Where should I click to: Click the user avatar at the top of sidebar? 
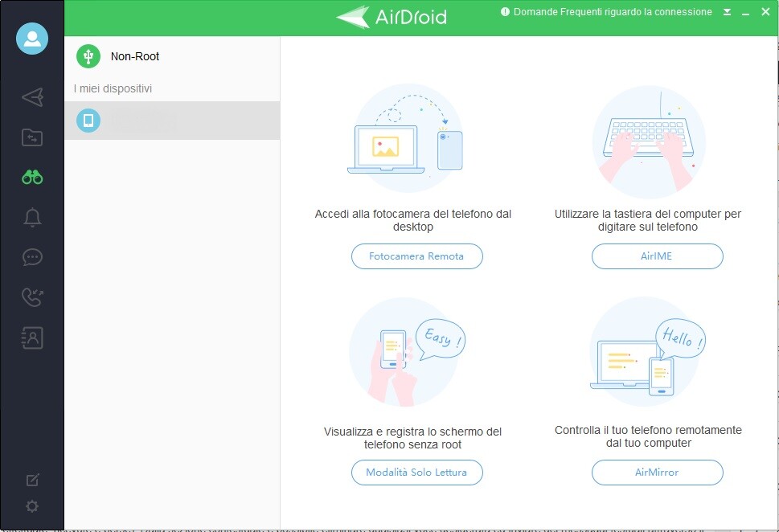(x=32, y=38)
